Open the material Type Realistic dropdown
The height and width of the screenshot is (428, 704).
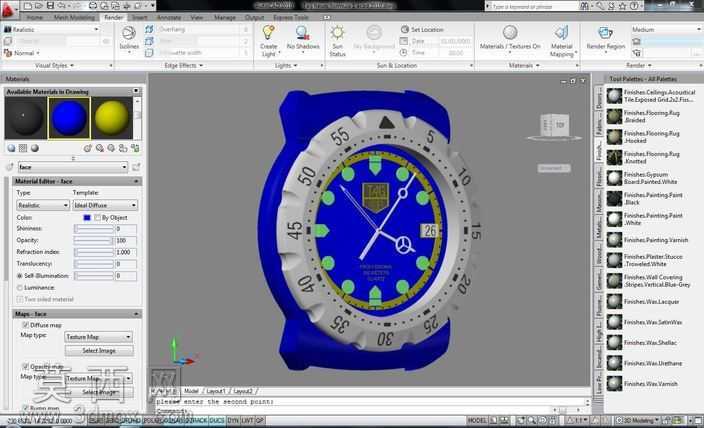(x=43, y=205)
